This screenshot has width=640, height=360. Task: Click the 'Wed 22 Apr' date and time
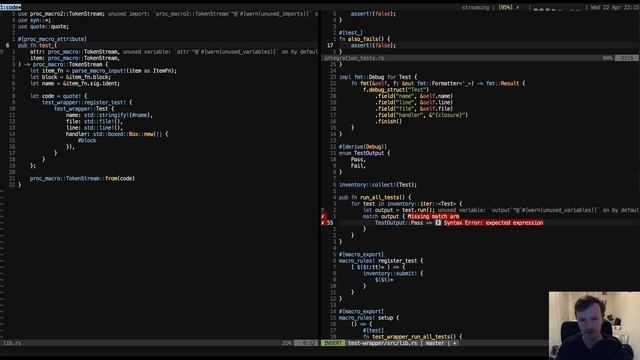pyautogui.click(x=615, y=7)
